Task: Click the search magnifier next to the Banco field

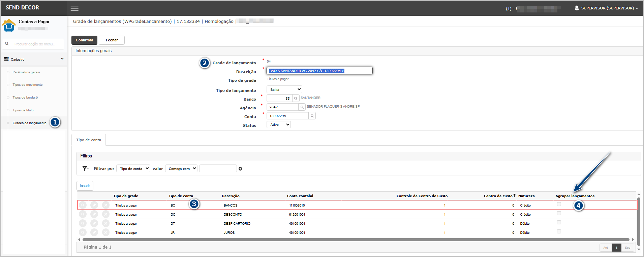Action: [296, 99]
